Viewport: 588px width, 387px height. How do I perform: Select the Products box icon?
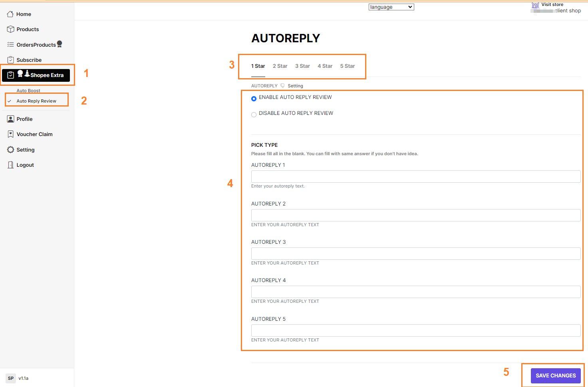click(10, 29)
